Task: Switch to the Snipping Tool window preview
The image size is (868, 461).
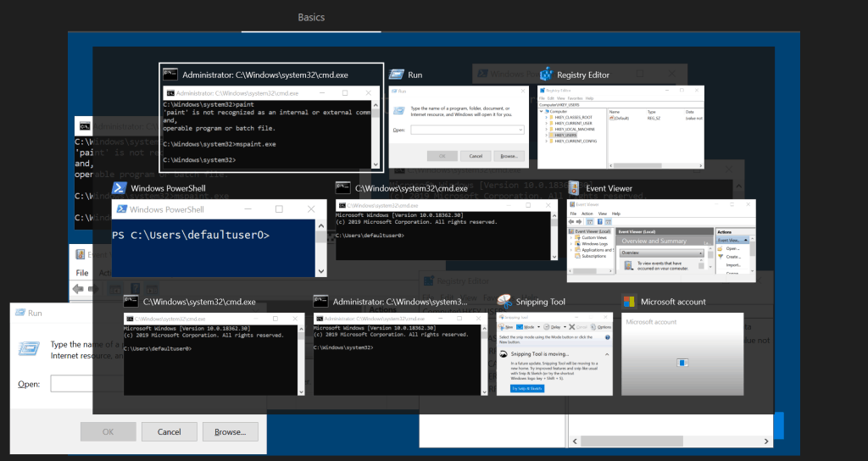Action: tap(554, 354)
